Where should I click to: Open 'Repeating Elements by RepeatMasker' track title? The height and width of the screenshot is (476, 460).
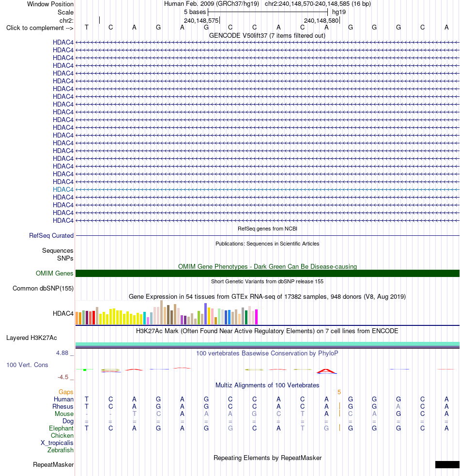267,458
